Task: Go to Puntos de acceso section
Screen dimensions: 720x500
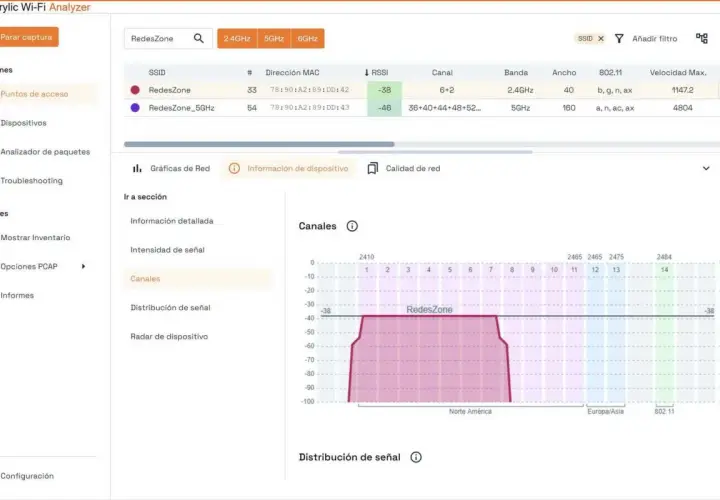Action: [x=34, y=94]
